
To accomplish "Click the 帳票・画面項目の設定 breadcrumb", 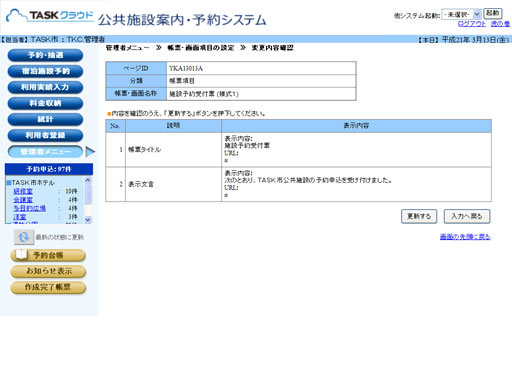I will [x=201, y=48].
